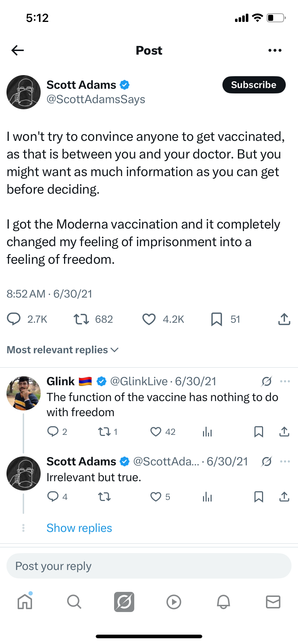
Task: Open Grok icon on Glink's reply
Action: (267, 381)
